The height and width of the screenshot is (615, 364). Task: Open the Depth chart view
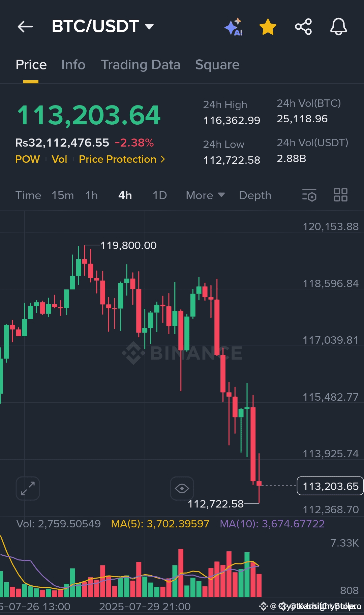255,195
